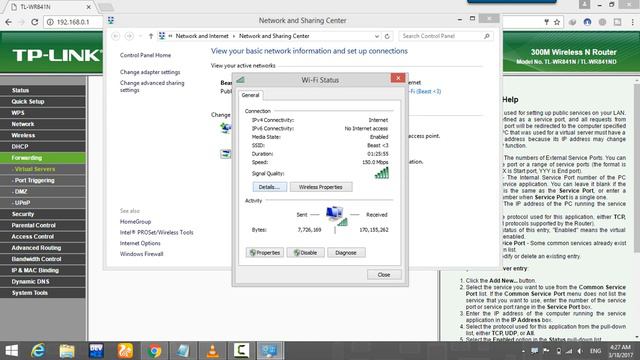Open Wireless Properties button

pos(320,187)
